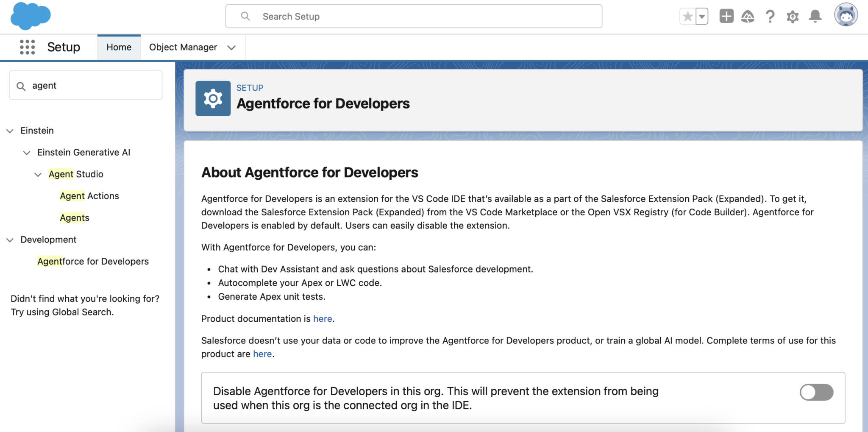Click the Salesforce cloud logo
This screenshot has width=868, height=432.
click(x=30, y=16)
